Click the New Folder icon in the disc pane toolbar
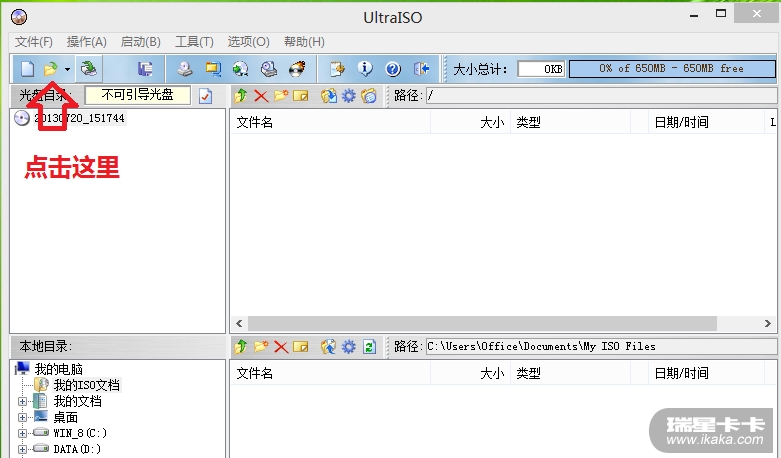This screenshot has width=781, height=458. tap(281, 95)
